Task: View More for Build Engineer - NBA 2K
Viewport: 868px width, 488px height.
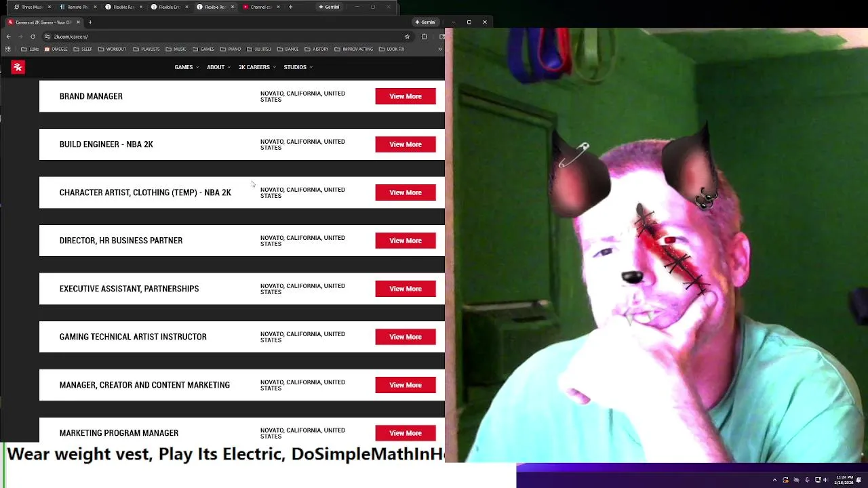Action: point(406,144)
